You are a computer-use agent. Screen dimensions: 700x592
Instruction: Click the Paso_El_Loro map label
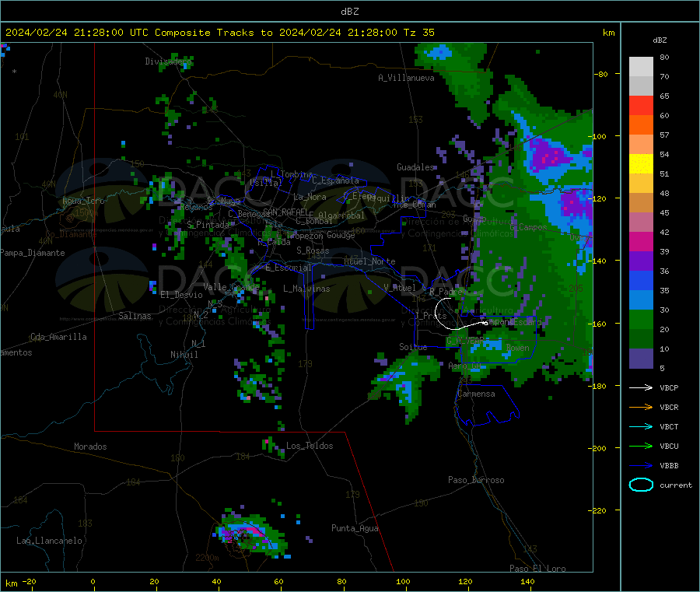537,569
